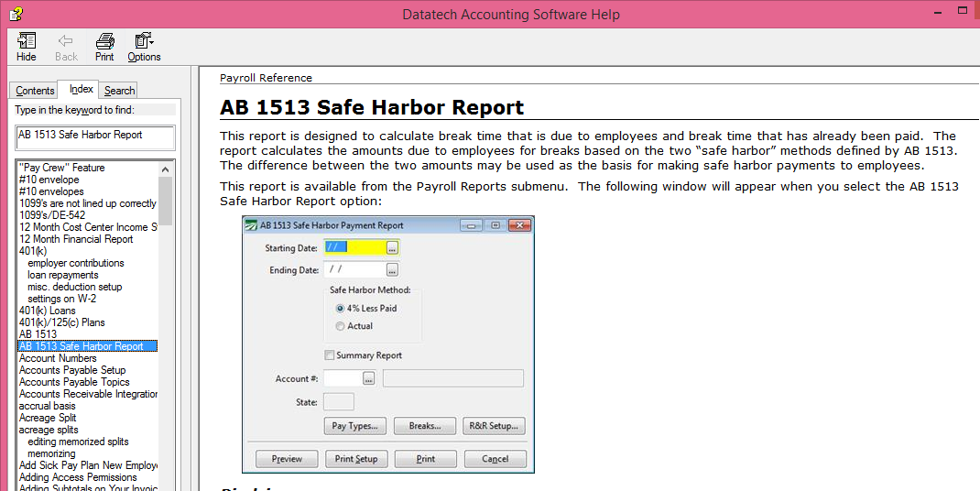Click the State input field

(339, 402)
